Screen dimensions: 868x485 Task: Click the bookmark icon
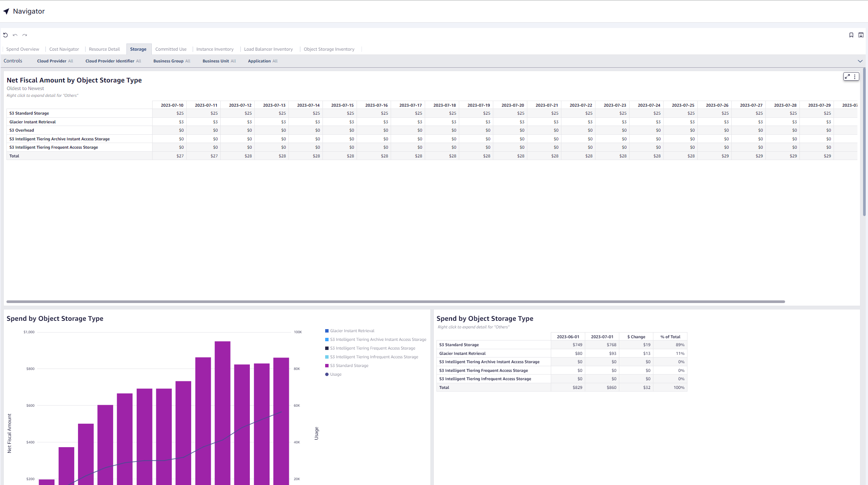tap(851, 35)
